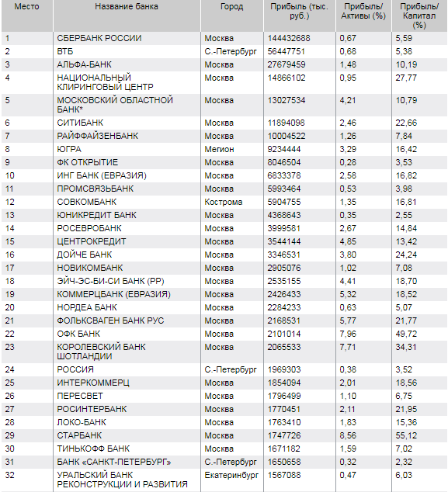Click the 'Прибыль/Капитал (%)' column header
This screenshot has width=448, height=492.
(419, 16)
